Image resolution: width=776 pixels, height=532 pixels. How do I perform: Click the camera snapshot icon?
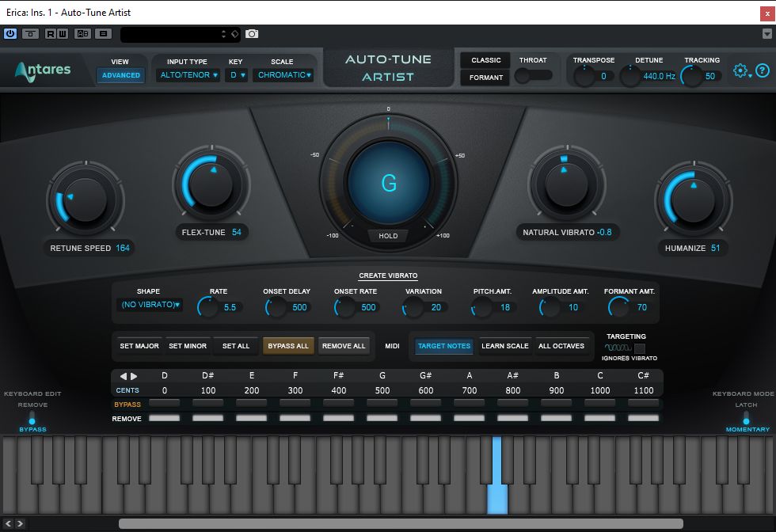(x=252, y=34)
